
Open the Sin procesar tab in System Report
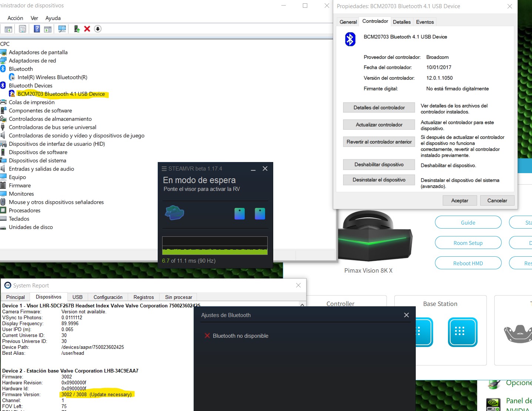coord(178,297)
